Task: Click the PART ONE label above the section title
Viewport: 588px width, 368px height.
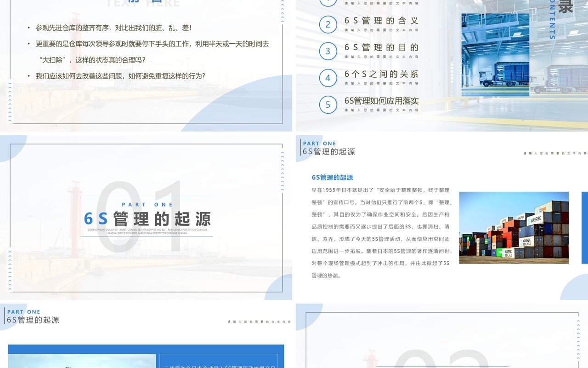Action: click(x=147, y=204)
